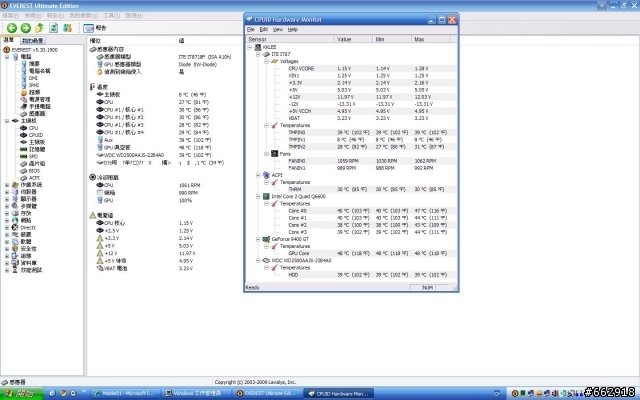This screenshot has width=640, height=400.
Task: Click the Min column header in Hardware Monitor
Action: 392,39
